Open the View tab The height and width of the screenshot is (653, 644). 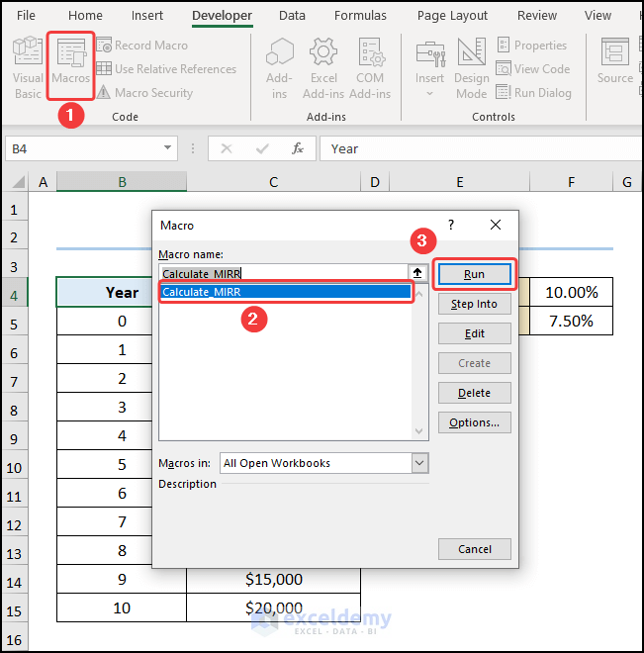point(598,16)
